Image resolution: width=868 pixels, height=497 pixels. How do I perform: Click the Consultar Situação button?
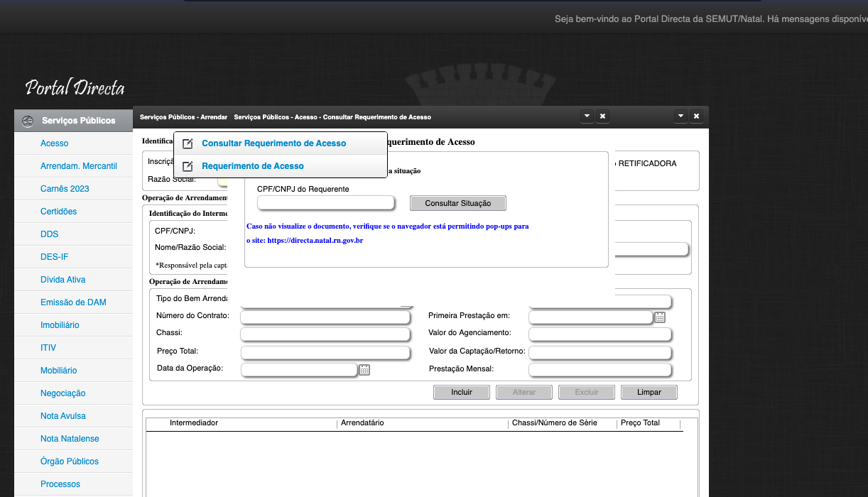(458, 203)
